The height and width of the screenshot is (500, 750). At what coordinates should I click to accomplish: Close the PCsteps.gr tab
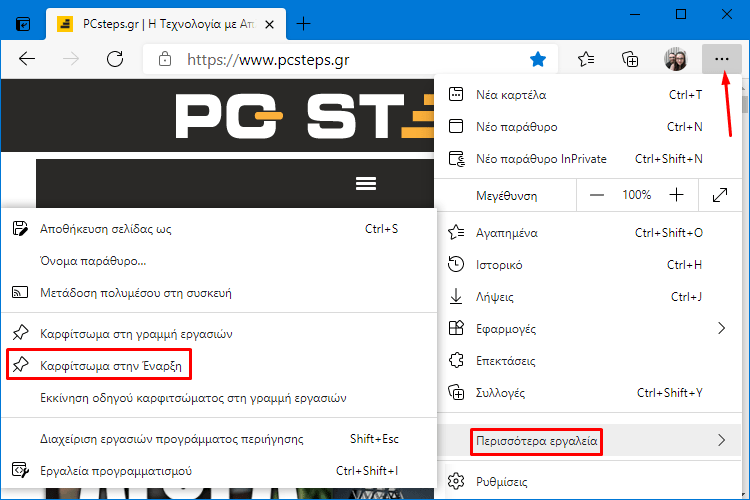tap(269, 24)
